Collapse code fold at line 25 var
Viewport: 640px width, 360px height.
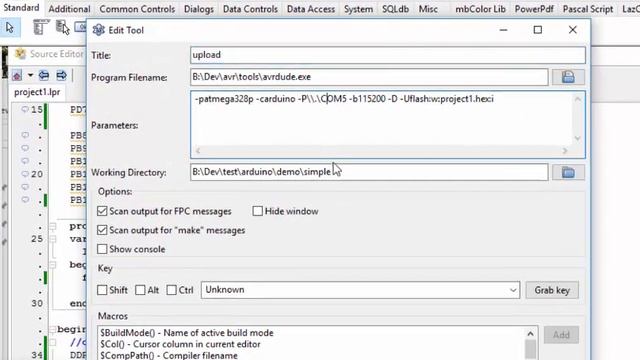point(53,239)
